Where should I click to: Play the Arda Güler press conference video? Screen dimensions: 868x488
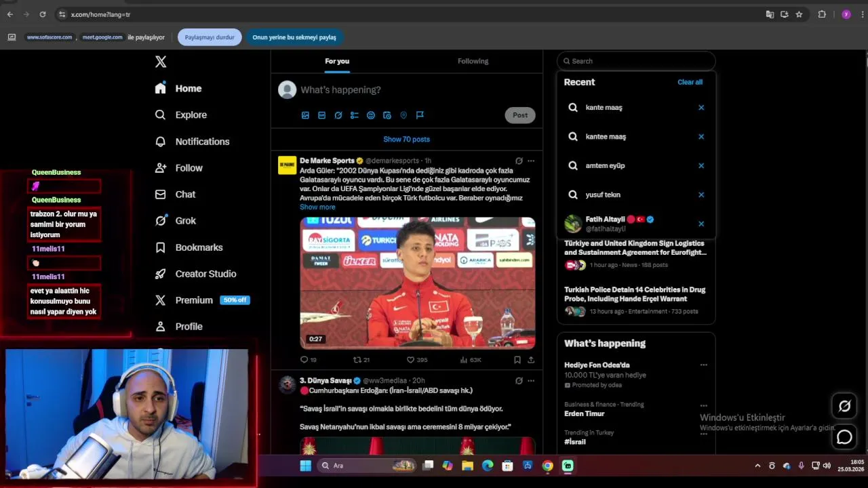418,283
